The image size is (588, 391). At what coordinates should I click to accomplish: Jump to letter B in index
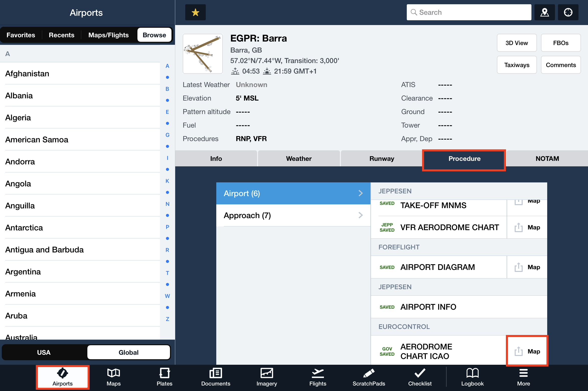tap(167, 89)
